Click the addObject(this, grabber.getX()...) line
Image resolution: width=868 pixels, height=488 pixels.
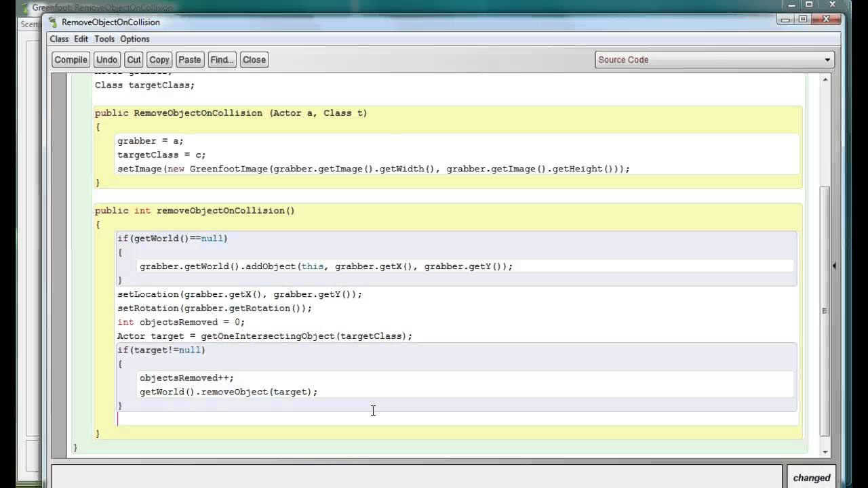pos(326,266)
